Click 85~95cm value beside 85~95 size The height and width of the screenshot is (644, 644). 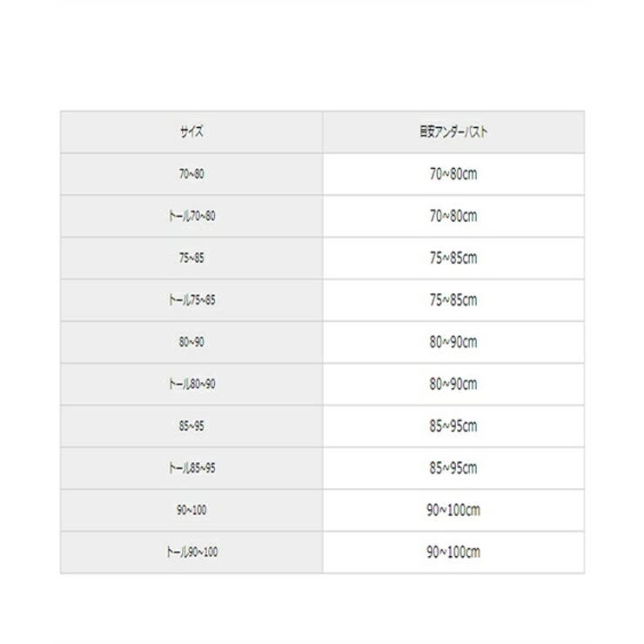coord(453,426)
